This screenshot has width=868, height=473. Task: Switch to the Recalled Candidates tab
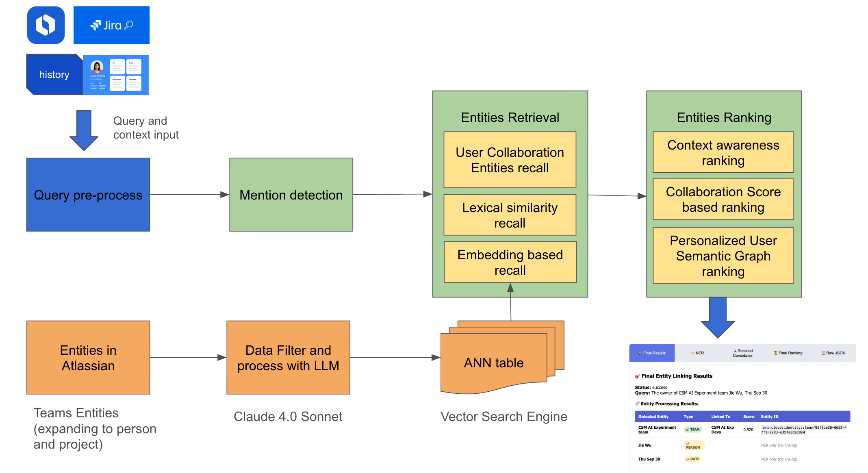742,353
